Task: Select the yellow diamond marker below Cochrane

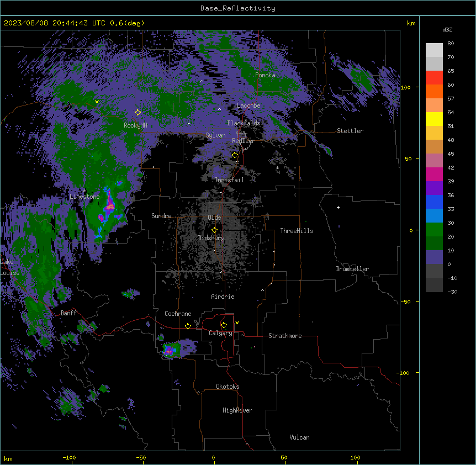Action: [188, 326]
